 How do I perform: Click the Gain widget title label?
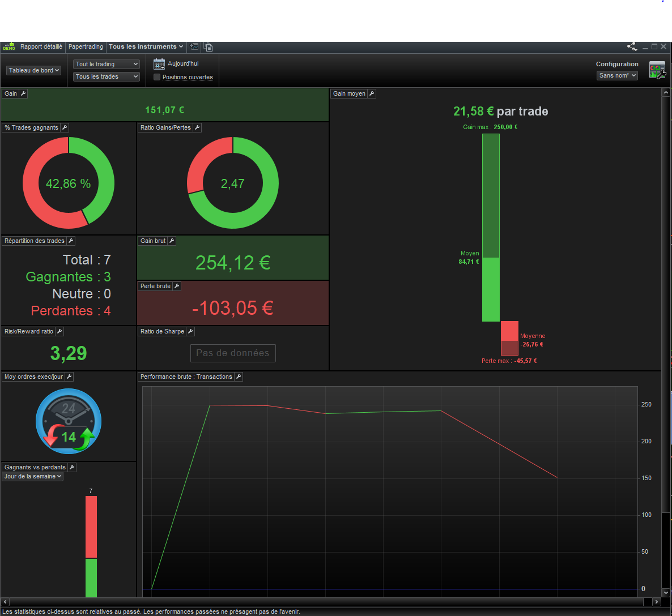coord(11,93)
